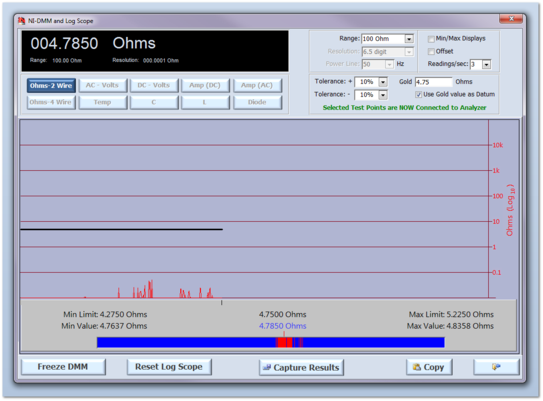The width and height of the screenshot is (543, 401).
Task: Select AC - Volts measurement mode
Action: coord(103,85)
